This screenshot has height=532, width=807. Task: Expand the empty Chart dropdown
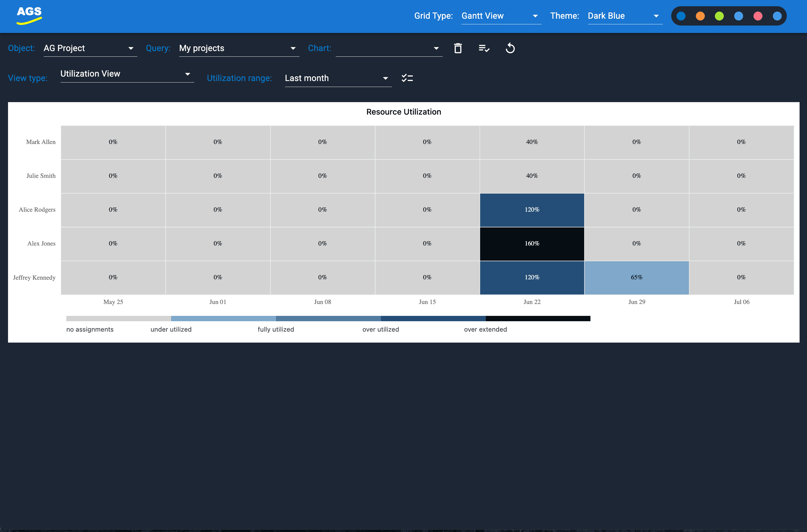[389, 48]
